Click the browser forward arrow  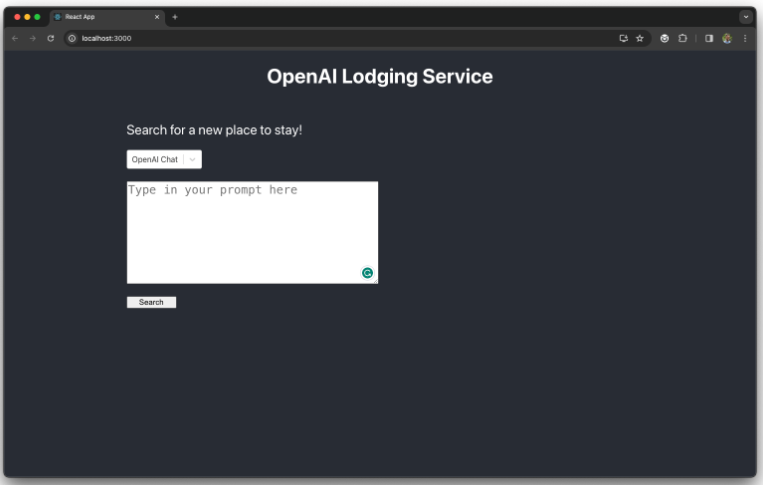33,38
